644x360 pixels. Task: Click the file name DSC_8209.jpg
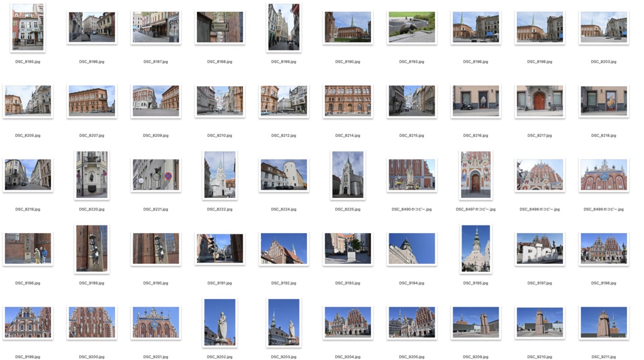[x=156, y=136]
